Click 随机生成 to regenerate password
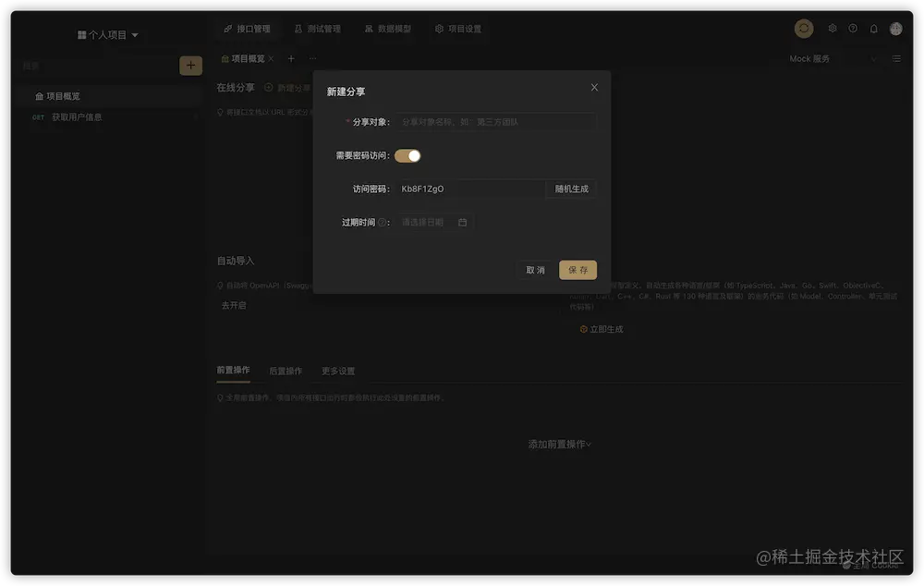924x586 pixels. point(570,189)
